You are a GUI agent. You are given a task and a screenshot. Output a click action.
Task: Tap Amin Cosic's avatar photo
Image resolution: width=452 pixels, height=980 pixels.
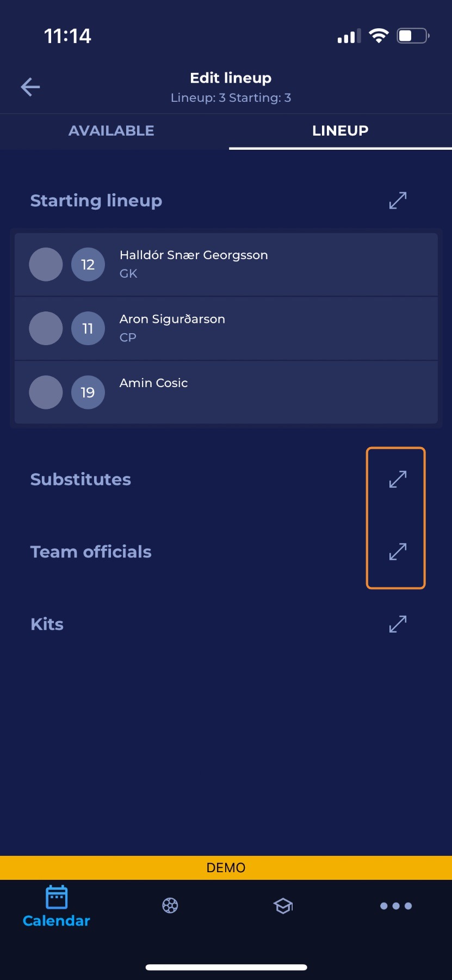click(x=46, y=393)
